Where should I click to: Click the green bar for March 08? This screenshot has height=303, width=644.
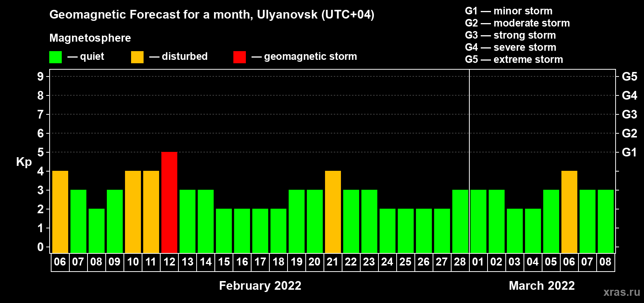click(606, 222)
